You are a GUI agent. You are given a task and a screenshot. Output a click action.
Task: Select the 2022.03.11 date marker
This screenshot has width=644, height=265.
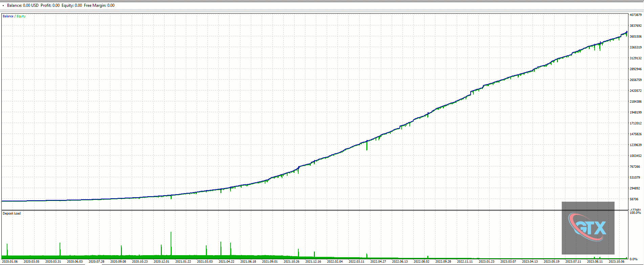(356, 262)
